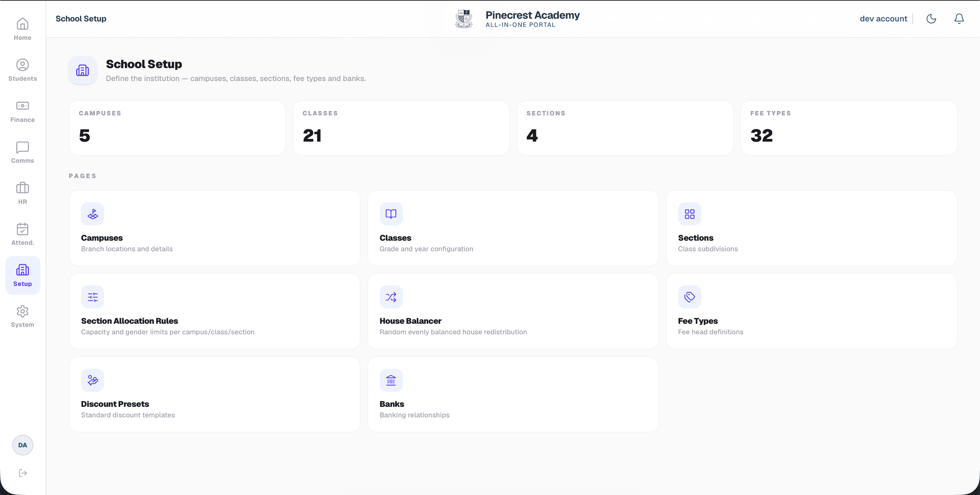Screen dimensions: 980x495
Task: Open the Campuses page card
Action: [214, 228]
